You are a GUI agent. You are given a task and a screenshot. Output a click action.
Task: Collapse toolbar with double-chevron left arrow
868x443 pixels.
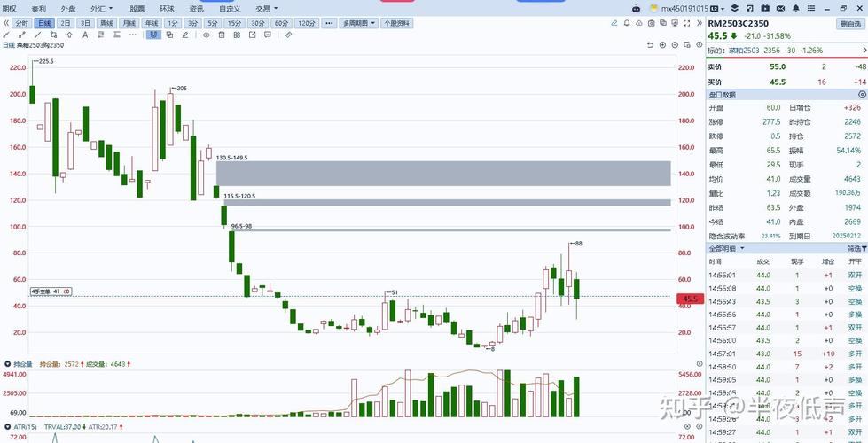pyautogui.click(x=7, y=23)
